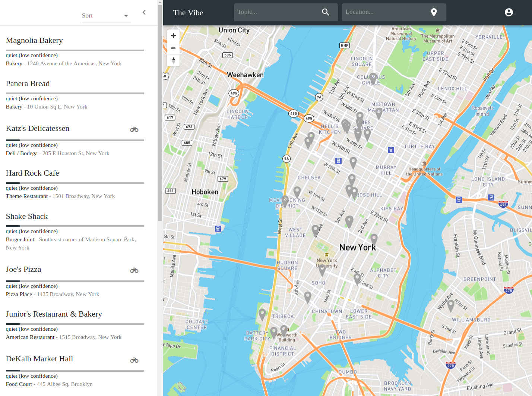
Task: Open the user account profile icon
Action: [509, 12]
